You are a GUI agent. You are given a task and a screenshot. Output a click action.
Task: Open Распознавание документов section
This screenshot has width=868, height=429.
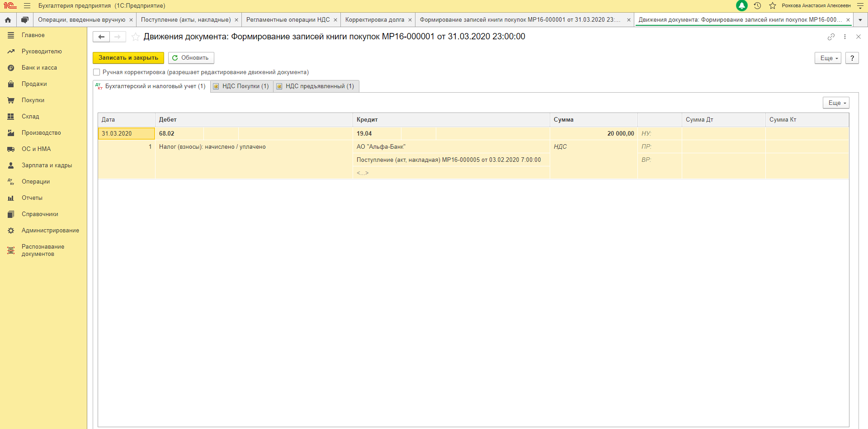[x=43, y=250]
